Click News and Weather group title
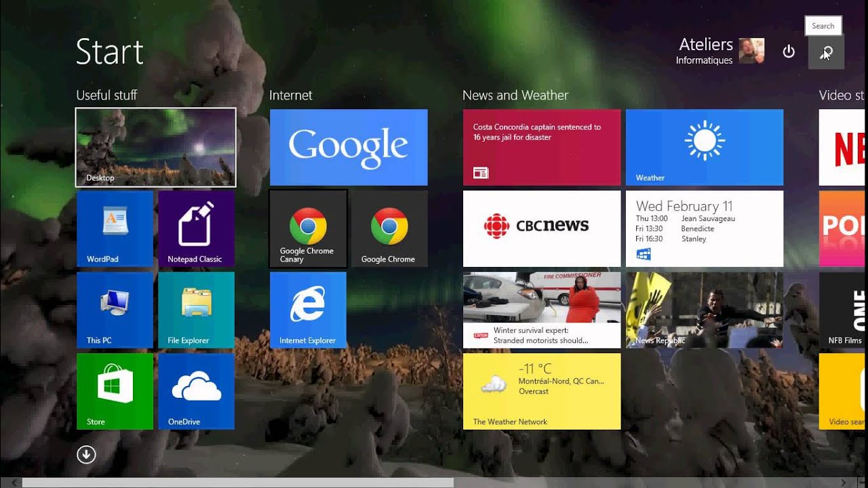The height and width of the screenshot is (488, 868). coord(515,95)
